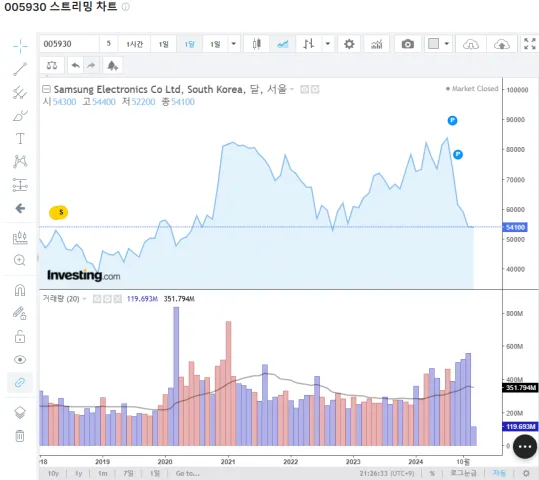Open the indicators panel icon
Screen dimensions: 539x480
376,44
